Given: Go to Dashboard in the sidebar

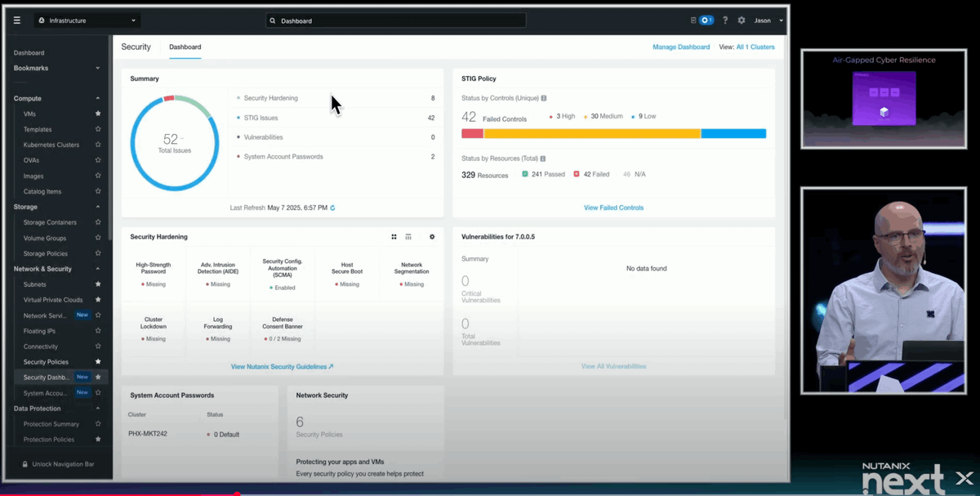Looking at the screenshot, I should click(29, 52).
